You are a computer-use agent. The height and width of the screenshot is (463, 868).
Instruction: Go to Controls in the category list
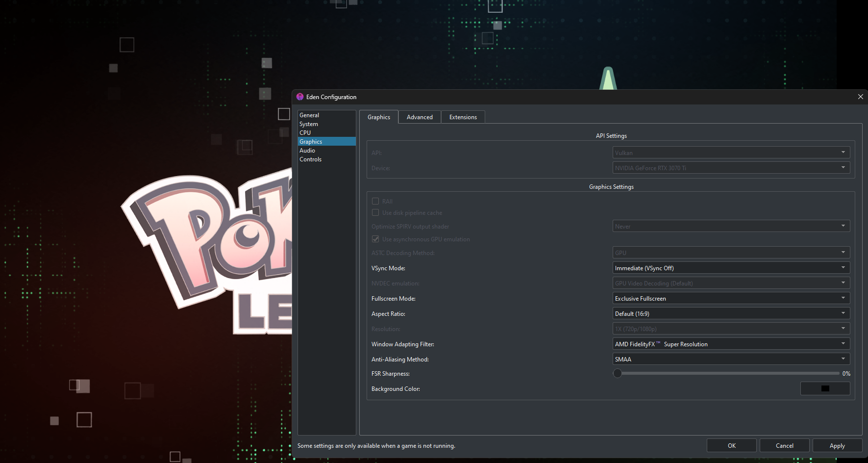(327, 159)
